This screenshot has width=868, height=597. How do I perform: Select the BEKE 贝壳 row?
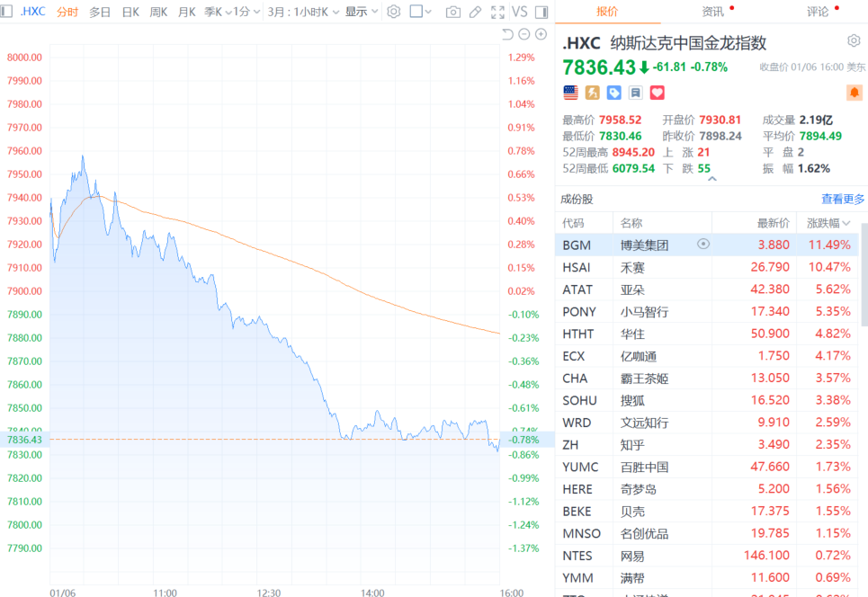707,511
